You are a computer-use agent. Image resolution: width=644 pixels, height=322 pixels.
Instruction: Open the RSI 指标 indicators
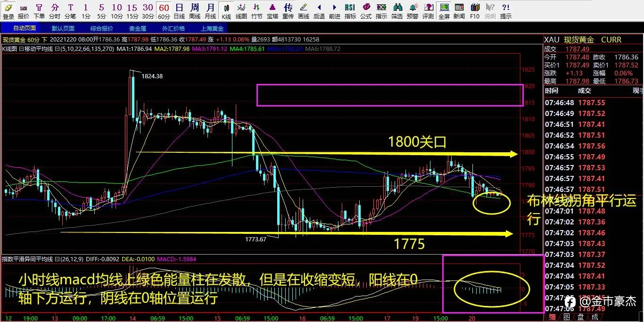point(350,11)
